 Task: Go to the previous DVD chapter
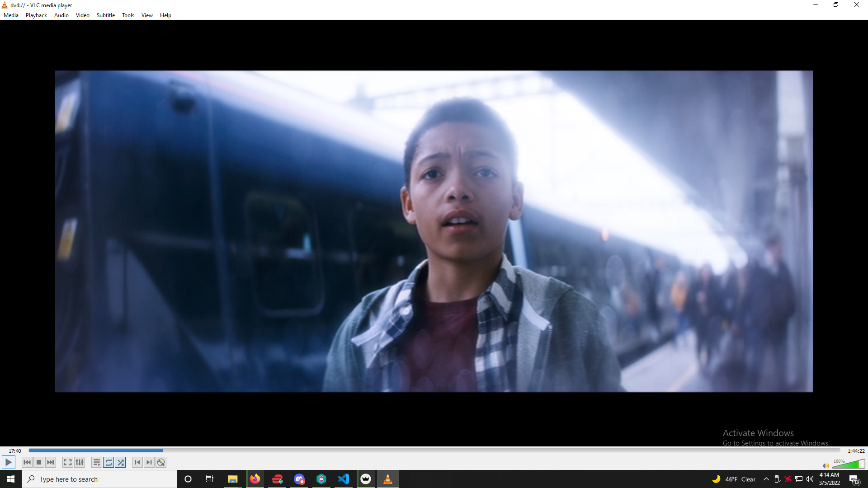pyautogui.click(x=137, y=462)
